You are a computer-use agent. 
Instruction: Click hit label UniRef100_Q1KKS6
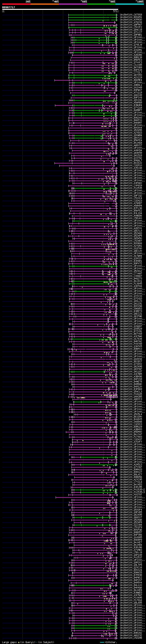[131, 359]
